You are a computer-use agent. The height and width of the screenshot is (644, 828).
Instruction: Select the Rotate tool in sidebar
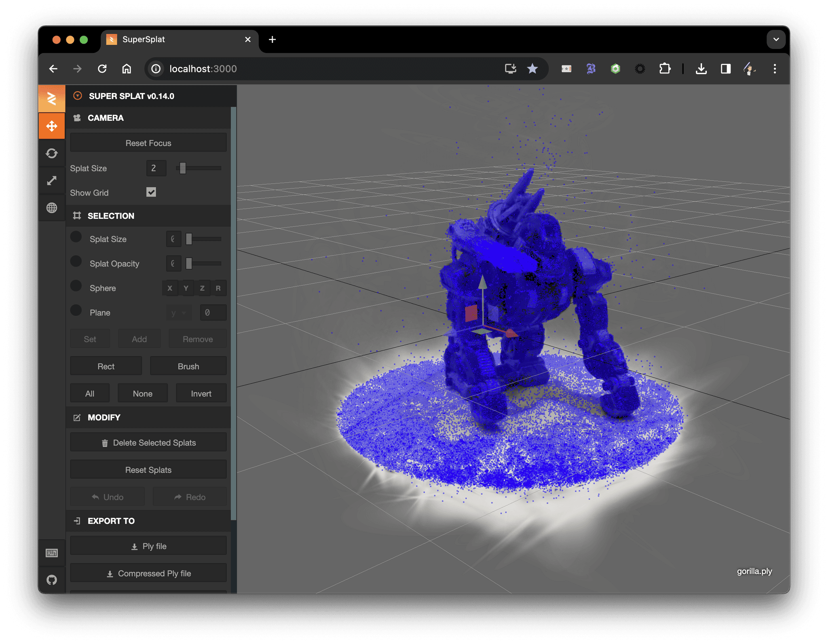click(52, 153)
